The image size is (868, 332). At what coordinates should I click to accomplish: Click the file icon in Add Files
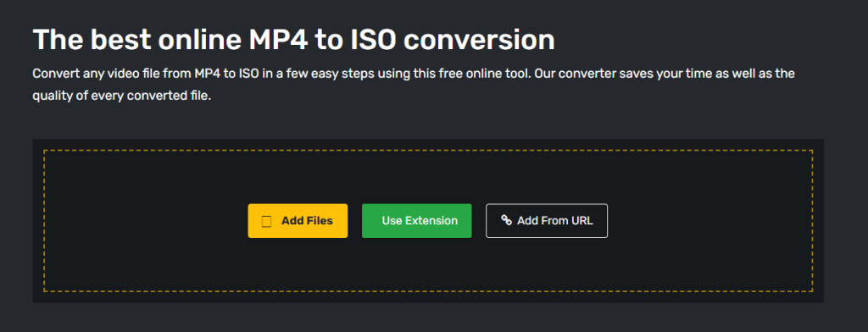[266, 221]
